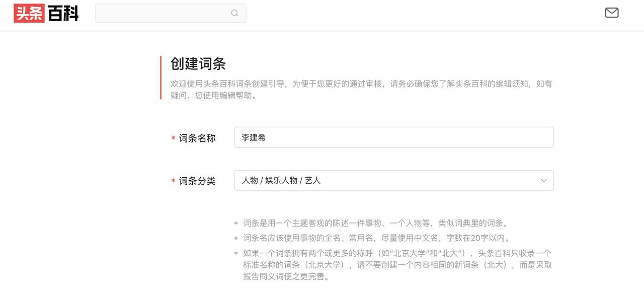Click the required asterisk beside 词条名称
644x295 pixels.
coord(173,138)
